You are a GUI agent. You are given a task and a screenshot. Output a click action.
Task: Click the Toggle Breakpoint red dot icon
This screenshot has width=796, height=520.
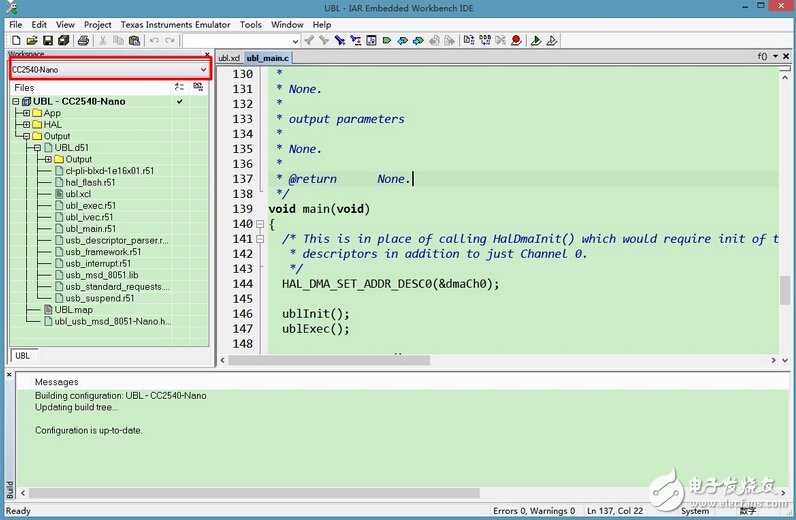point(516,41)
